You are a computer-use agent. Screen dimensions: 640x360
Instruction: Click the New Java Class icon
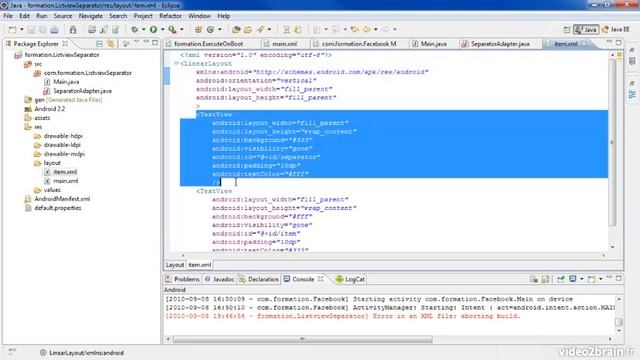pos(211,29)
